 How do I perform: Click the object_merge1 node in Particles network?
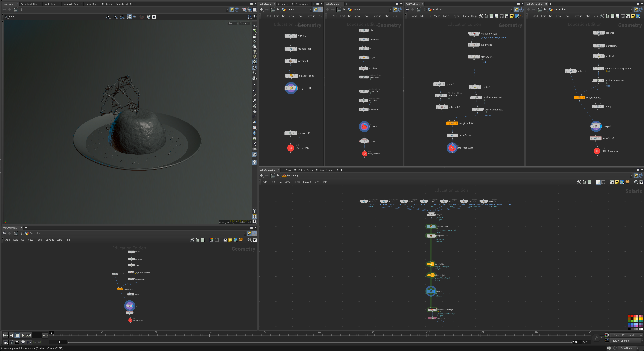[x=474, y=34]
